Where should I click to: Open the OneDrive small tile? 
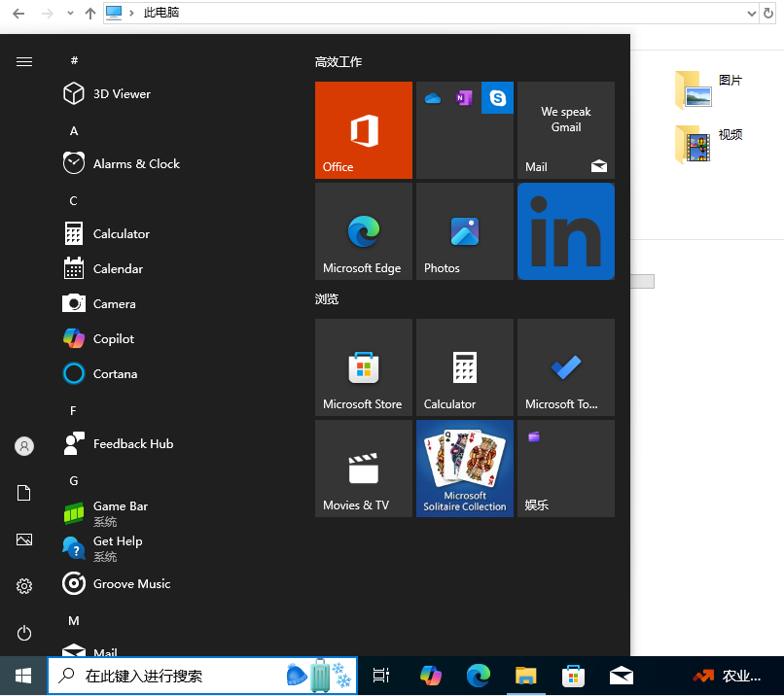point(433,98)
